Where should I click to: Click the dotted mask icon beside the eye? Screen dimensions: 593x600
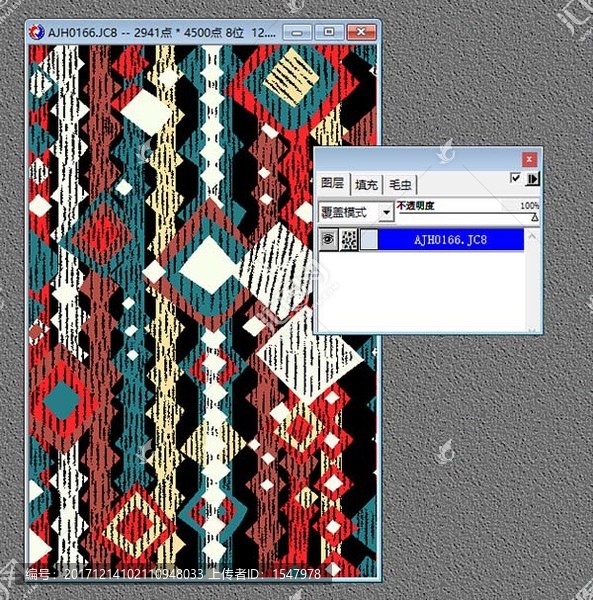point(349,240)
